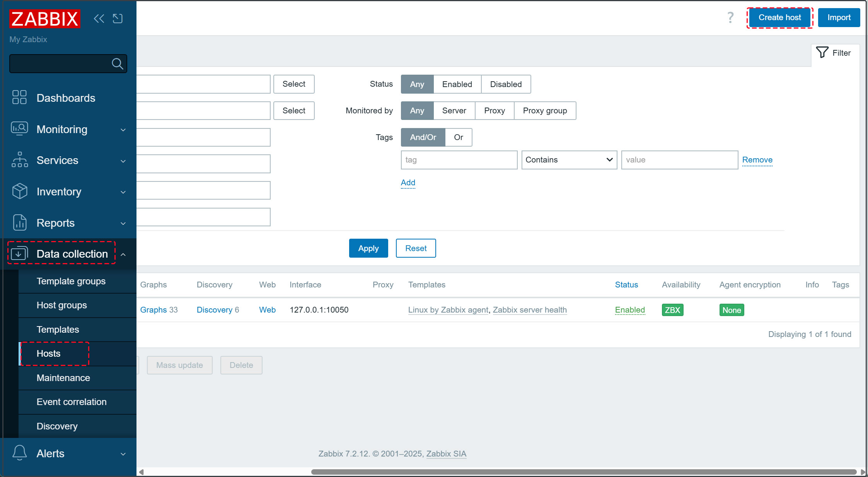Click the Create host button
This screenshot has height=477, width=868.
779,17
